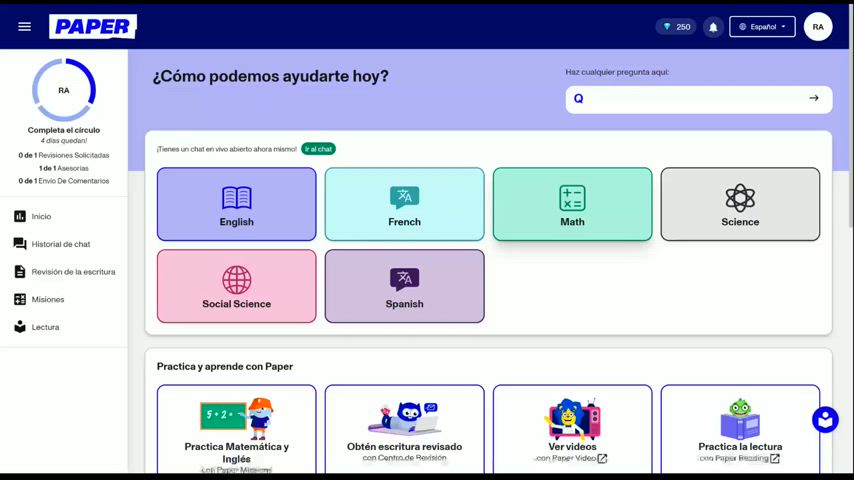Screen dimensions: 854x480
Task: Click the PAPER logo
Action: (93, 27)
